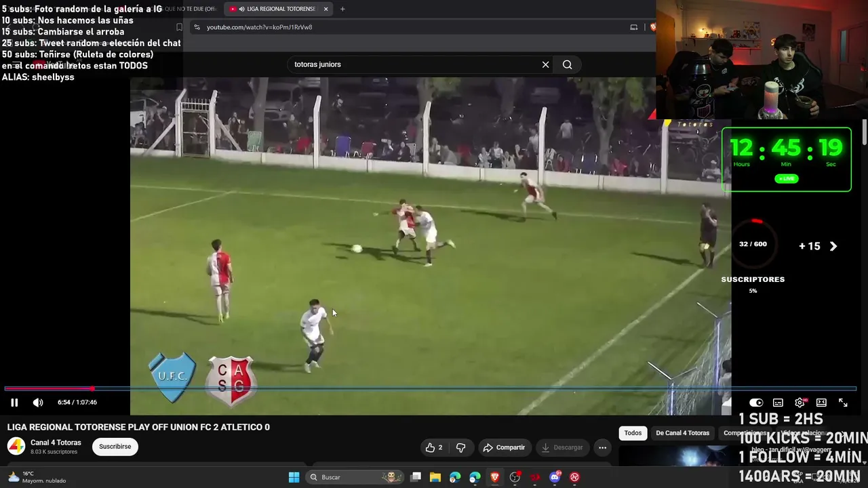
Task: Open the Canal 4 Totoras channel avatar
Action: click(16, 447)
